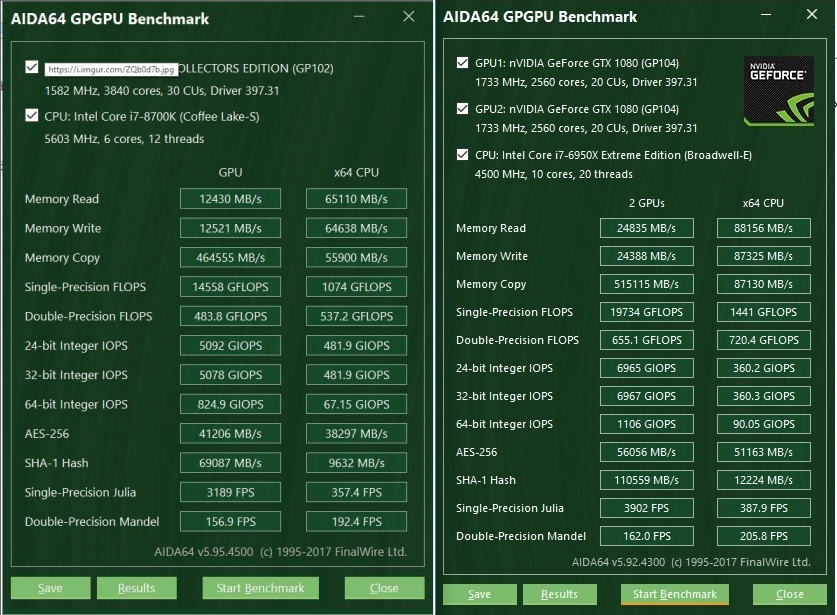Click the 6965 GIOPS result
Viewport: 837px width, 615px height.
[x=646, y=368]
